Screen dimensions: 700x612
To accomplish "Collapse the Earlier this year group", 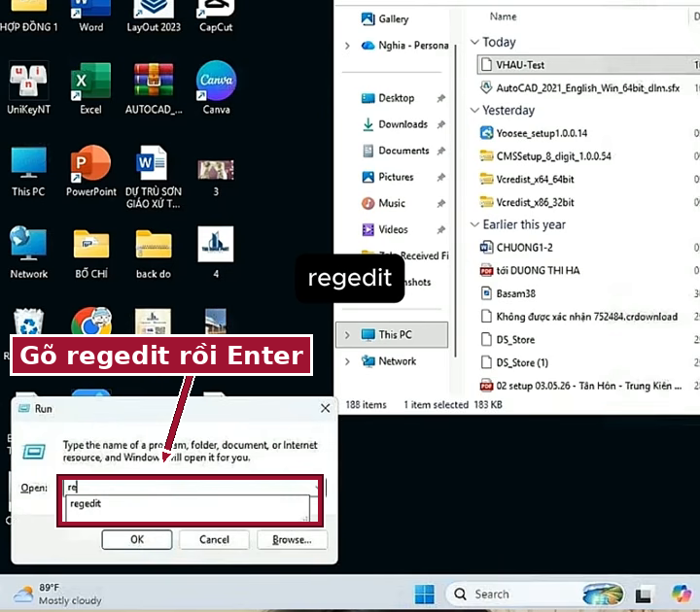I will [475, 224].
